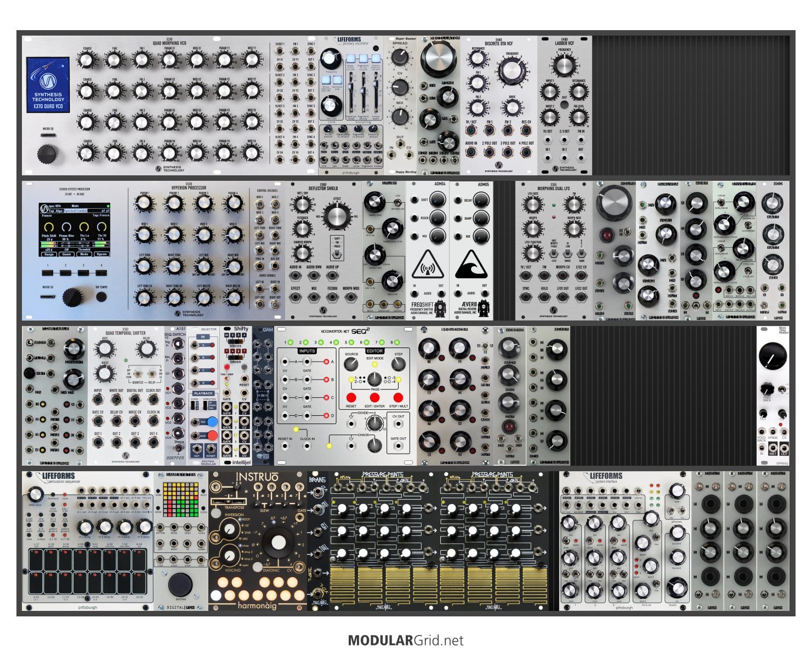Image resolution: width=812 pixels, height=652 pixels.
Task: Turn the FREQUENCY knob on E440 OTA VCF
Action: click(x=512, y=71)
